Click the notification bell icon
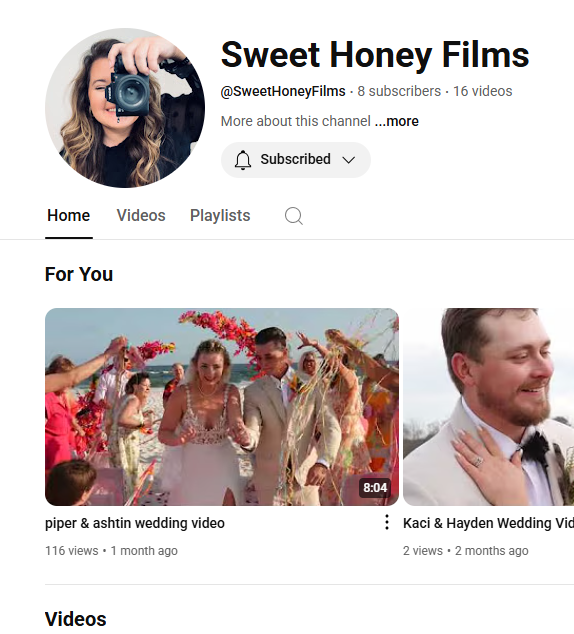Image resolution: width=574 pixels, height=634 pixels. [243, 160]
